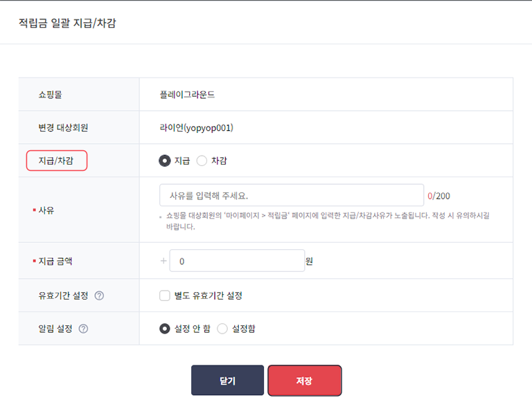Viewport: 532px width, 418px height.
Task: Choose the 설정함 notification option
Action: point(222,329)
